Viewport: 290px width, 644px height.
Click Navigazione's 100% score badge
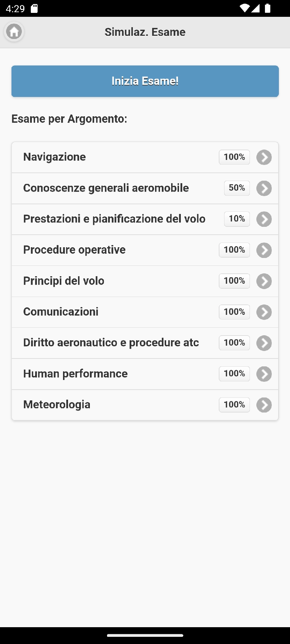(234, 157)
